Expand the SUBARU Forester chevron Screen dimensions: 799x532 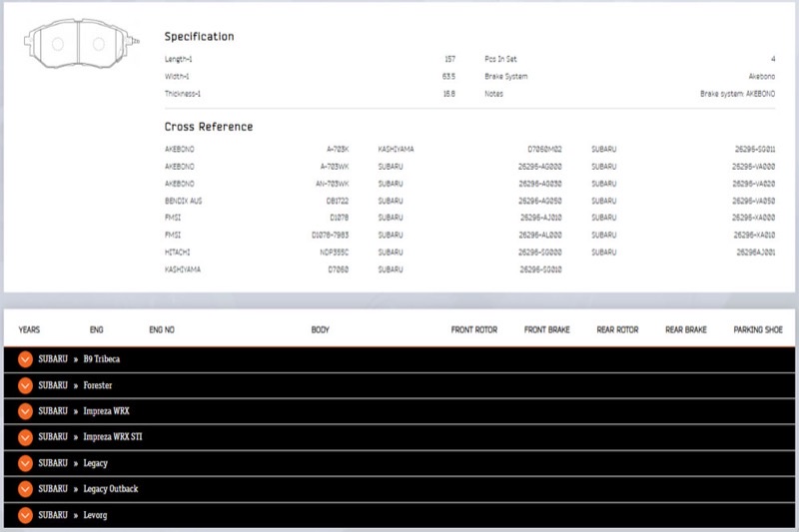pyautogui.click(x=25, y=385)
